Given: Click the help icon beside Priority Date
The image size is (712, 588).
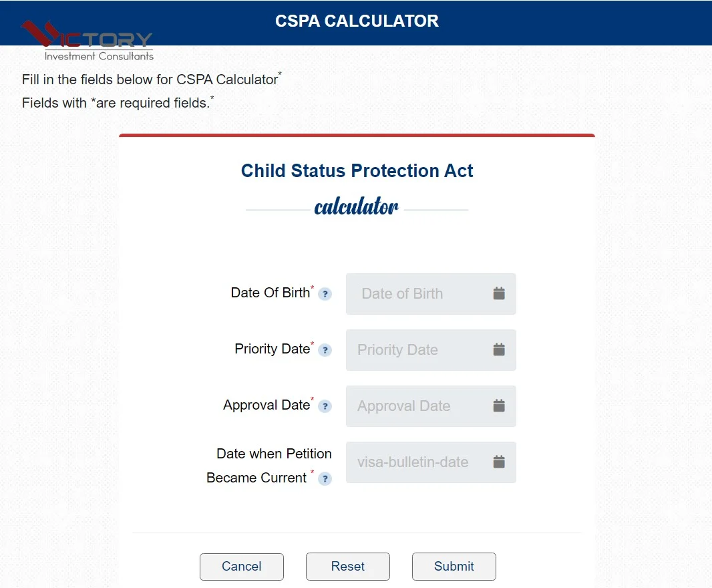Looking at the screenshot, I should tap(325, 350).
